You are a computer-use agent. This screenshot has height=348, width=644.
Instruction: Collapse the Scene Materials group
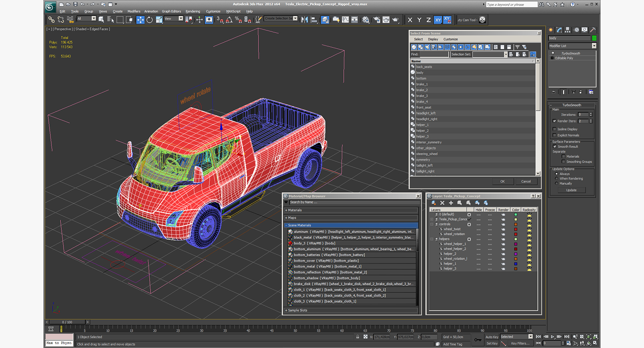point(351,225)
